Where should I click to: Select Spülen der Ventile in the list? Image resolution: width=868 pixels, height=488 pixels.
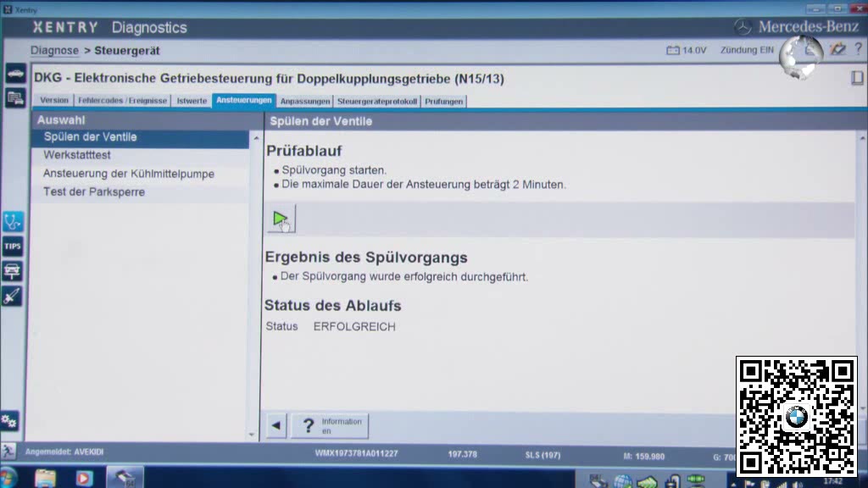point(141,137)
